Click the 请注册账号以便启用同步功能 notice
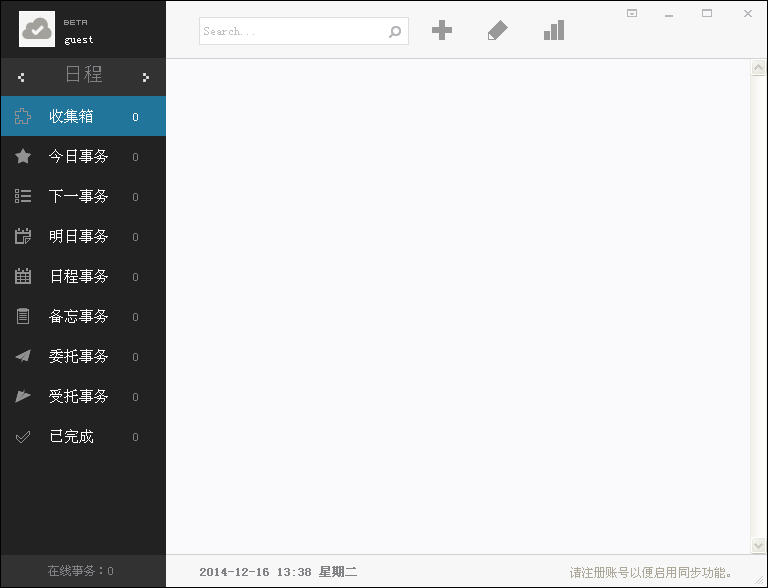 (651, 572)
